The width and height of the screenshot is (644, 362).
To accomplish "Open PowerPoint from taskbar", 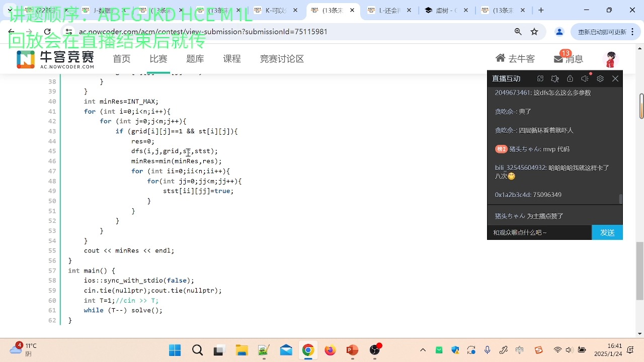I will pyautogui.click(x=352, y=350).
